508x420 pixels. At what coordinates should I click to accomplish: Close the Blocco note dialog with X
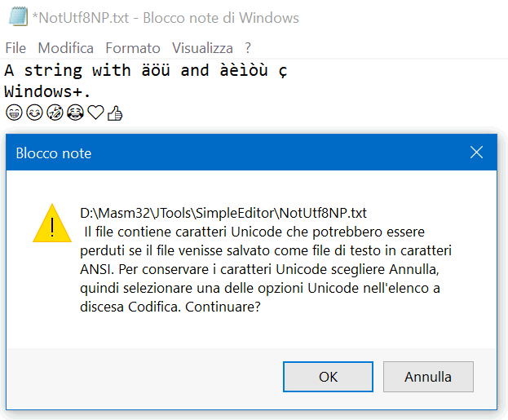pyautogui.click(x=476, y=153)
